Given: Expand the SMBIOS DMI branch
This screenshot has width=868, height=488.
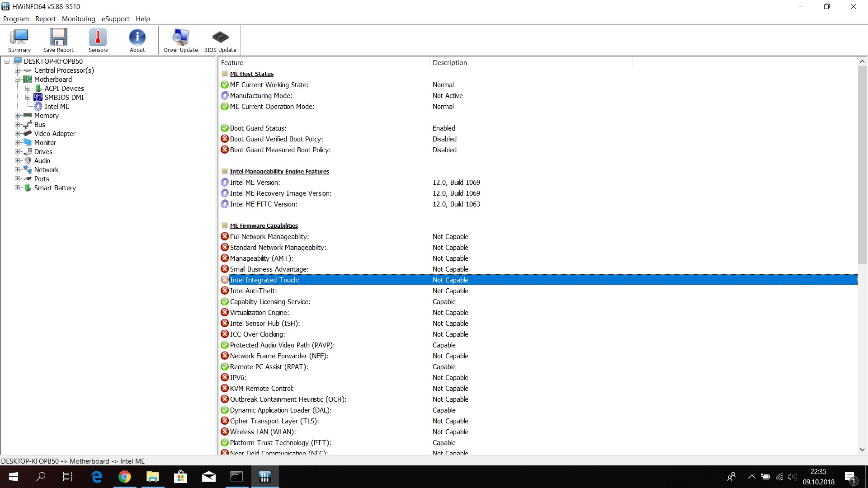Looking at the screenshot, I should point(28,98).
